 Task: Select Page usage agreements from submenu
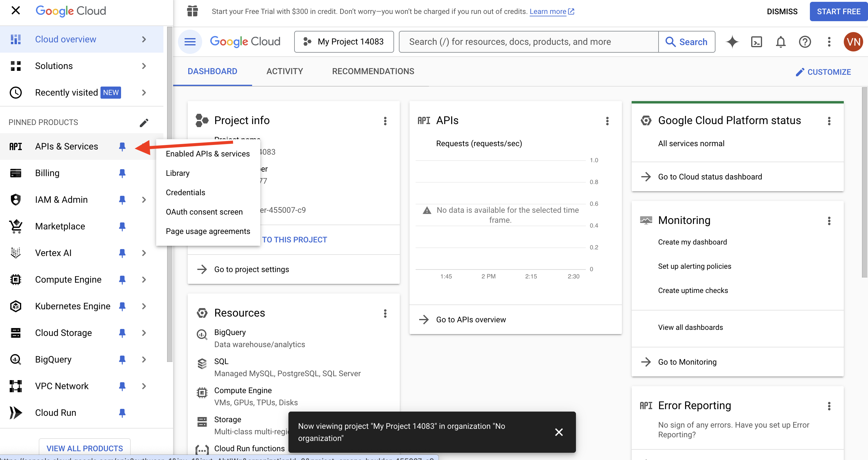(208, 232)
